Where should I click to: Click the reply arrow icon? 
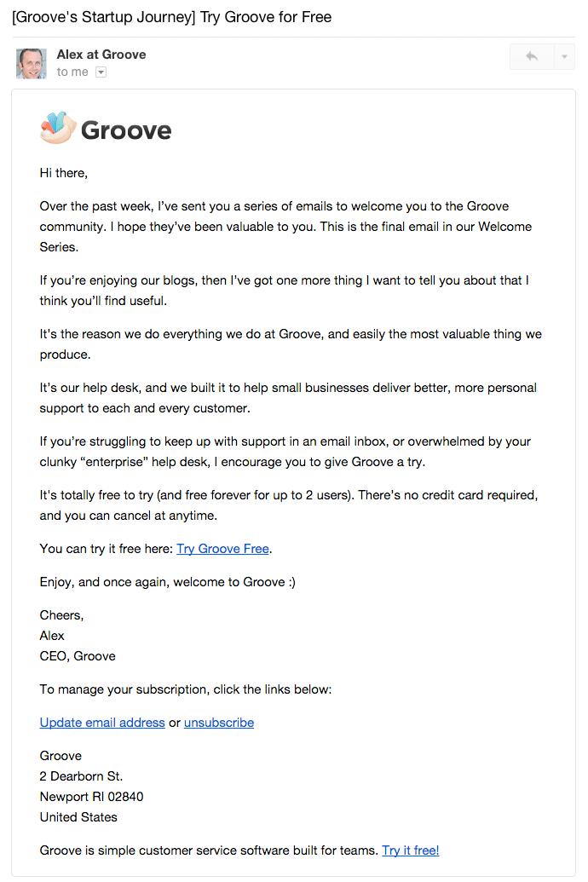[x=532, y=56]
